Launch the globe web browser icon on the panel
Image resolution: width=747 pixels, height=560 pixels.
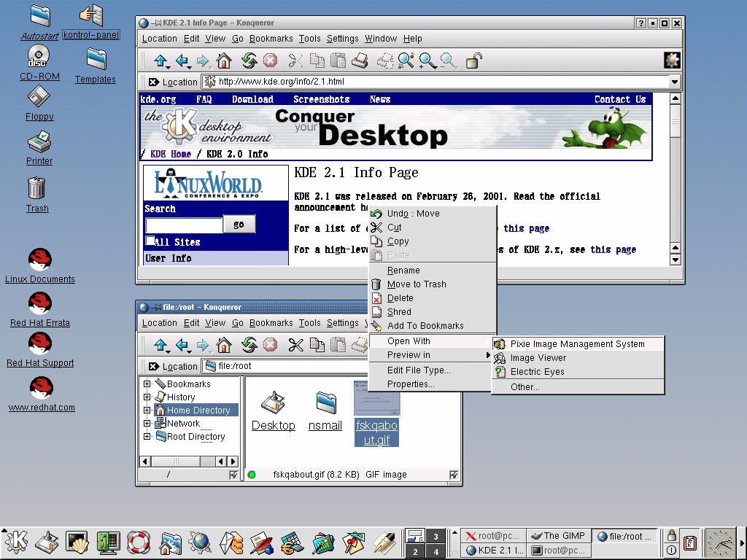coord(200,542)
